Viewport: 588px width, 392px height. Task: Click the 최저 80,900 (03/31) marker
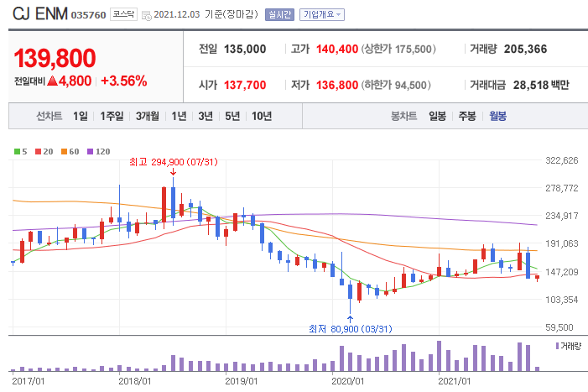[x=351, y=329]
